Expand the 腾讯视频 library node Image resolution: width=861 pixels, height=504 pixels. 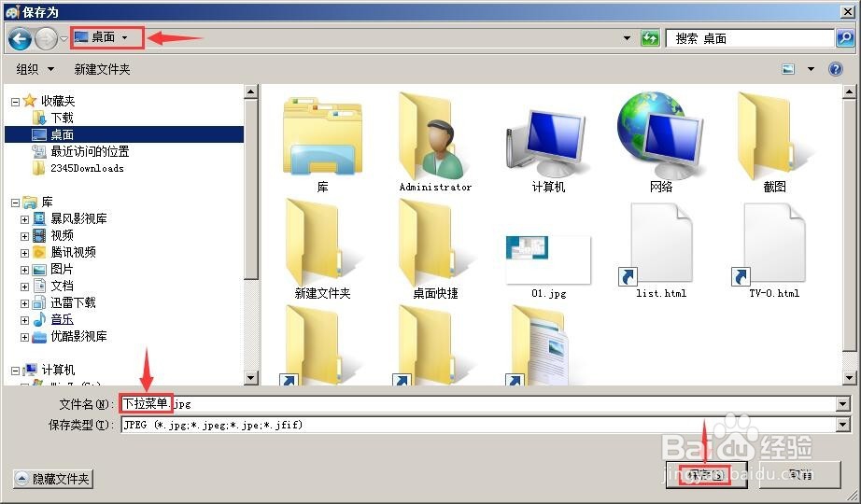[24, 253]
